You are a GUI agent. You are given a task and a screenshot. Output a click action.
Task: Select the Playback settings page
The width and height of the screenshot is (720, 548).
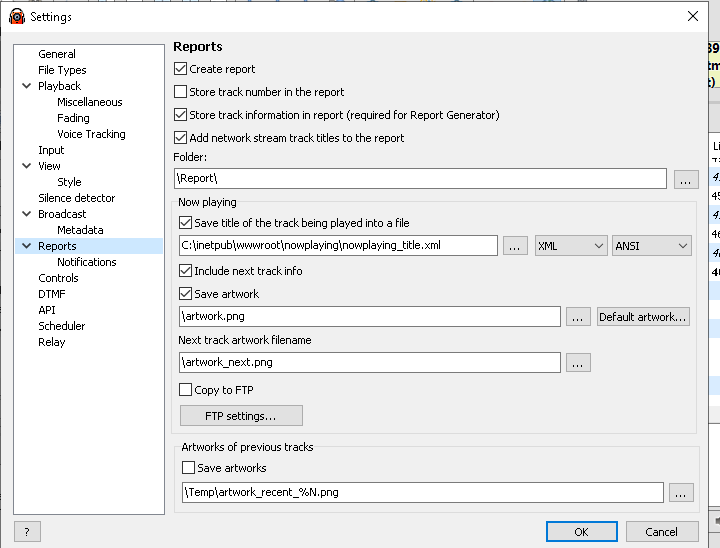(x=59, y=86)
